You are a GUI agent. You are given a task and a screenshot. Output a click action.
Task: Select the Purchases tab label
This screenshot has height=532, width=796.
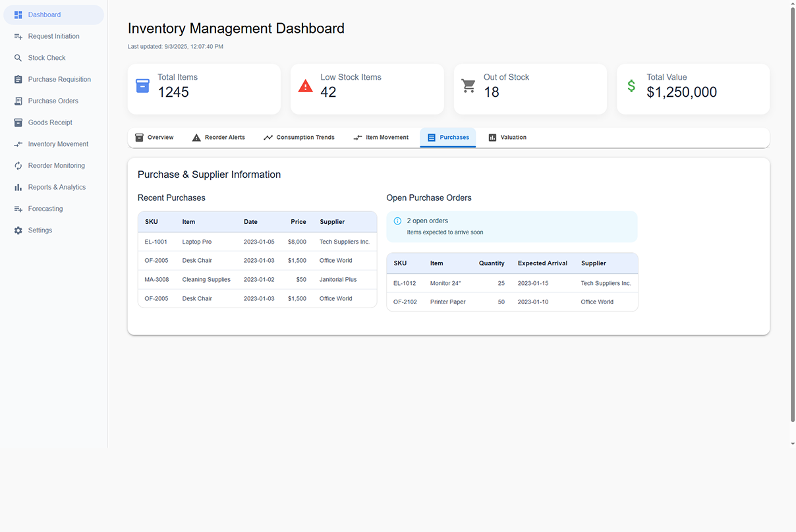point(455,138)
